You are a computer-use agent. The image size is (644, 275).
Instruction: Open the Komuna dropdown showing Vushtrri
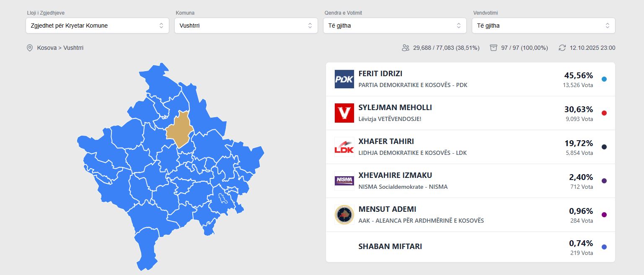click(x=246, y=26)
